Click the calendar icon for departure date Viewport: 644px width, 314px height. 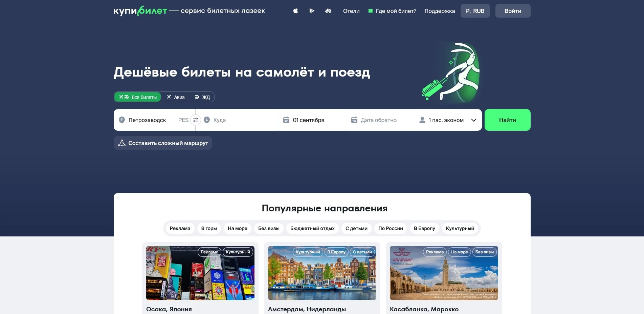pos(286,120)
